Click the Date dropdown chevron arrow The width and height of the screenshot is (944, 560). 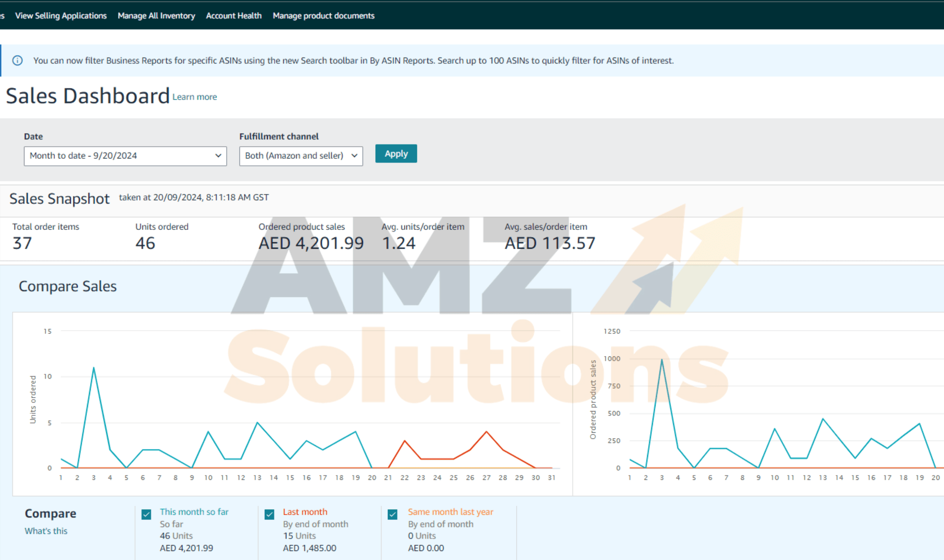coord(218,156)
